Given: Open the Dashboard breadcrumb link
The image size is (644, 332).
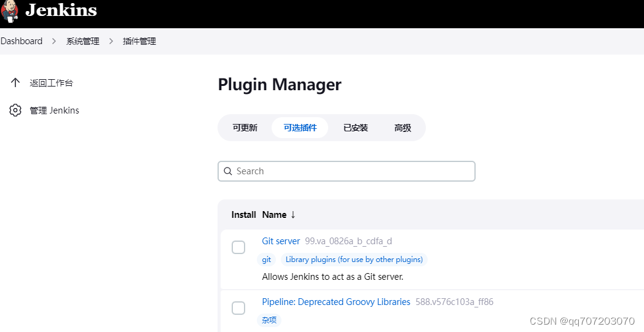Looking at the screenshot, I should pos(22,41).
